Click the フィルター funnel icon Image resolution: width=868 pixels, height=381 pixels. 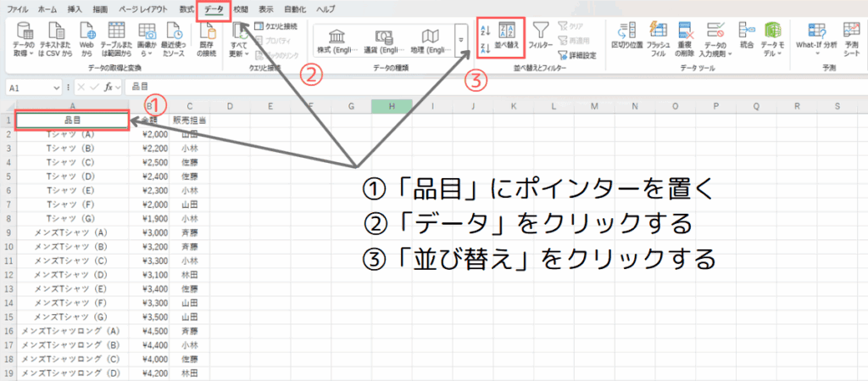(x=541, y=36)
